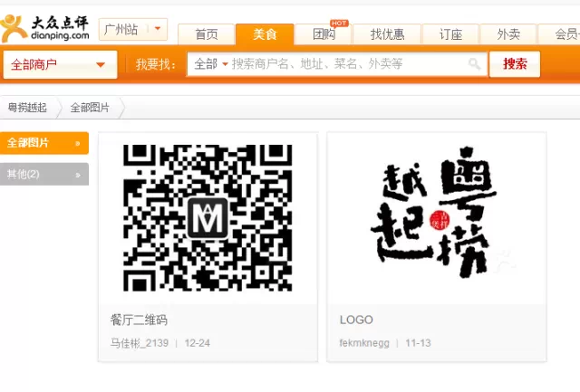Image resolution: width=580 pixels, height=392 pixels.
Task: Select the 其他(2) sidebar category
Action: 44,174
